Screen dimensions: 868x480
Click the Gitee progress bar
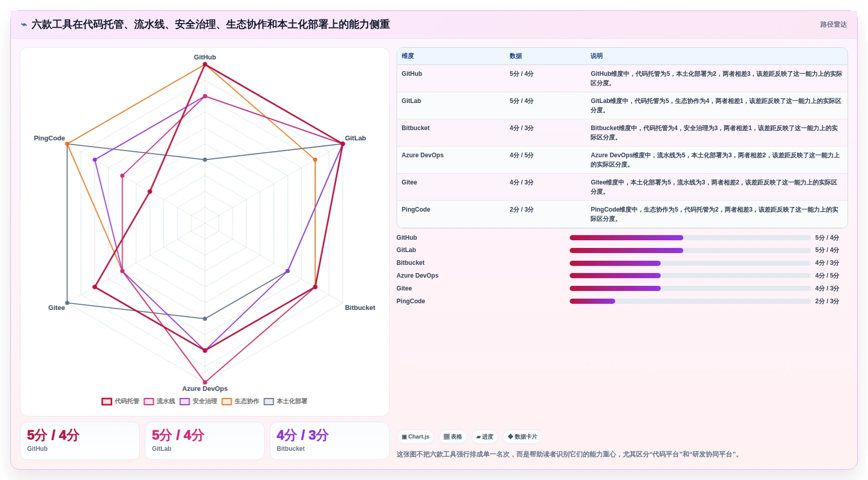pos(690,288)
